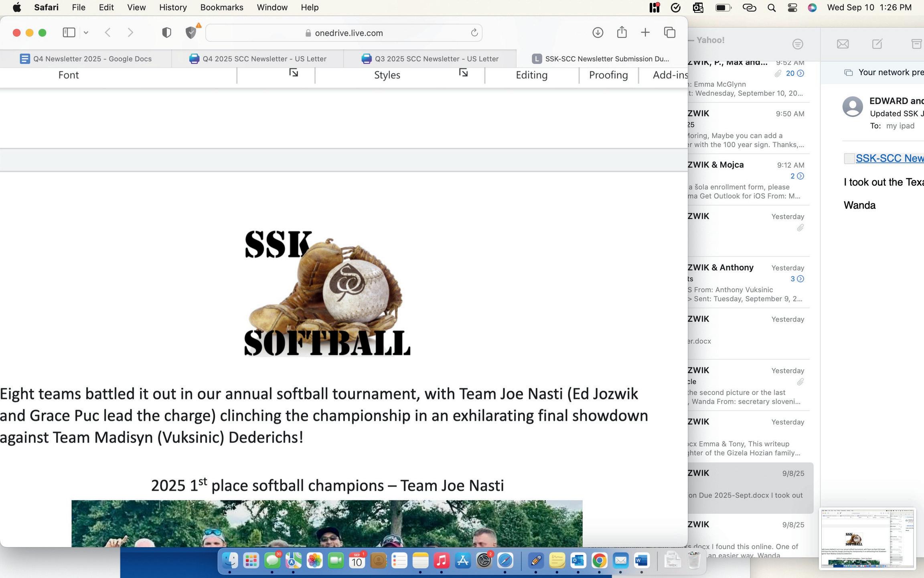Open the Bookmarks menu
Viewport: 924px width, 578px height.
(221, 8)
